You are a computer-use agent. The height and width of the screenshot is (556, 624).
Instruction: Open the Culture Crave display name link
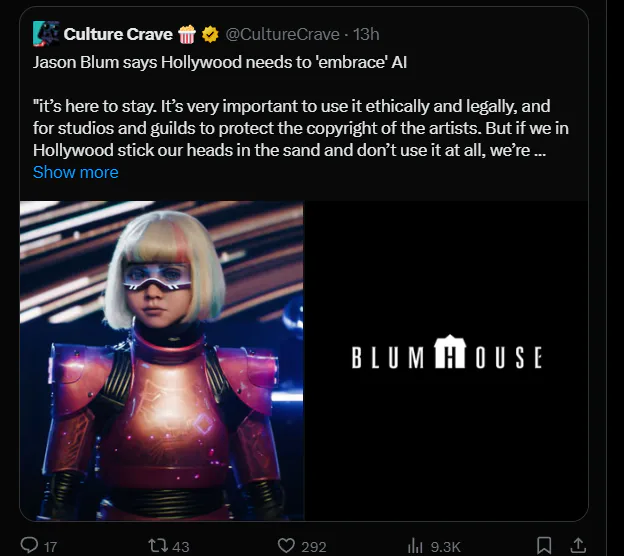coord(118,35)
